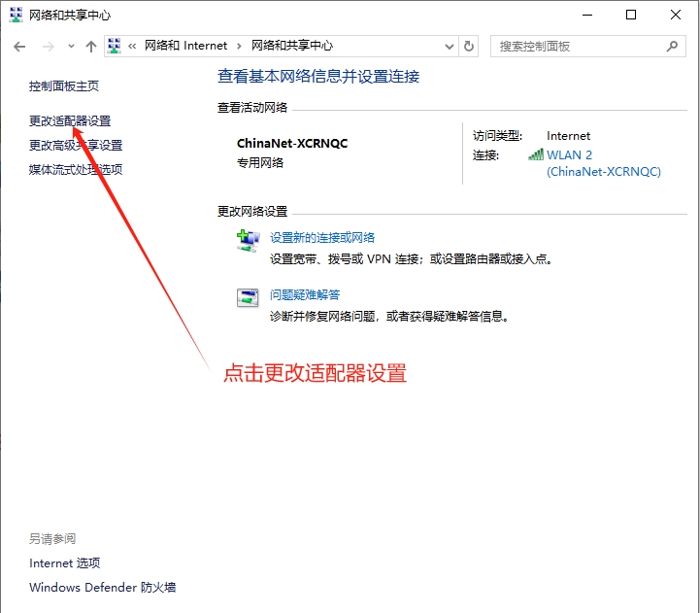
Task: Expand chevron after 网络和 Internet breadcrumb
Action: coord(239,46)
